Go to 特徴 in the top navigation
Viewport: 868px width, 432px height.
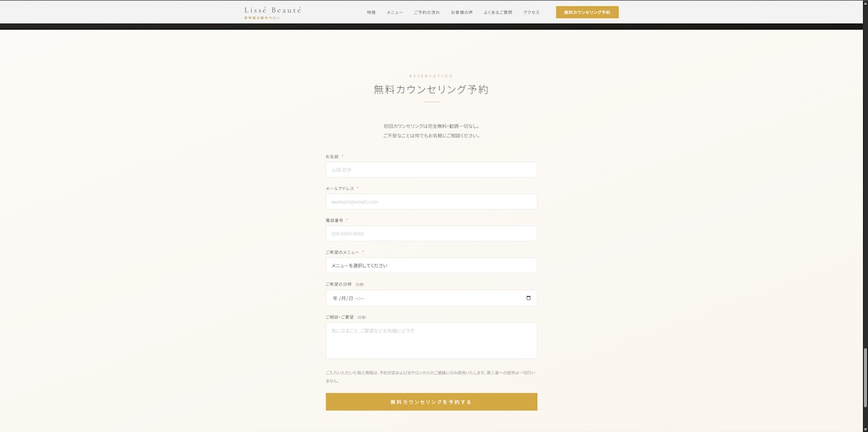coord(371,12)
